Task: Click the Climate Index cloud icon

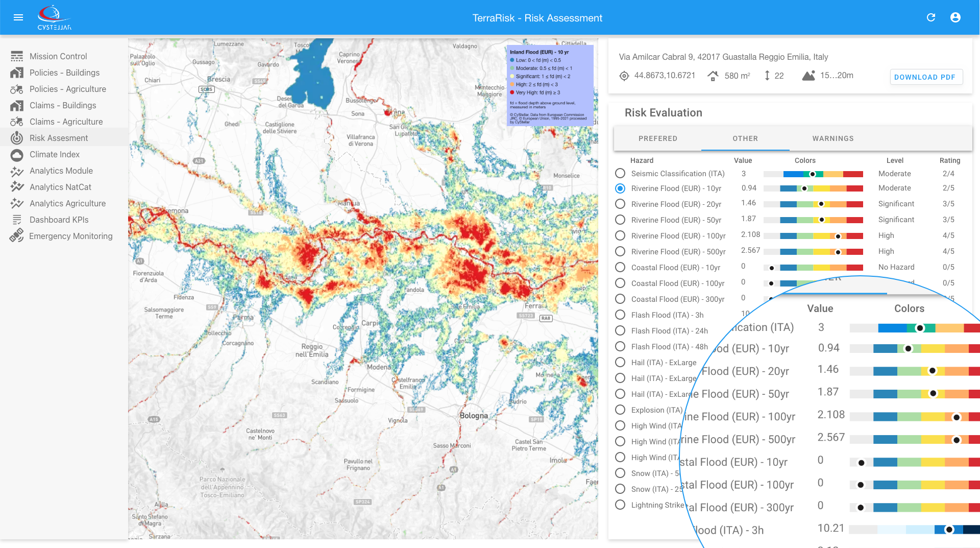Action: (17, 155)
